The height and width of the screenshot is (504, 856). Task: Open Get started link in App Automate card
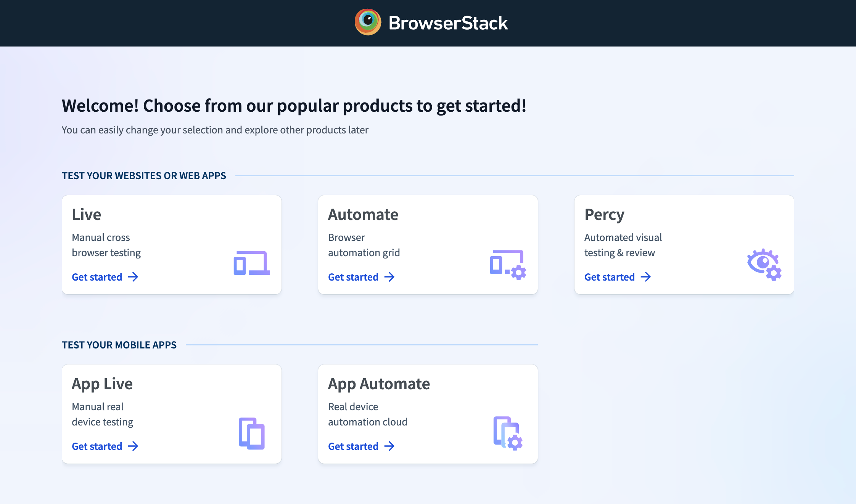353,446
